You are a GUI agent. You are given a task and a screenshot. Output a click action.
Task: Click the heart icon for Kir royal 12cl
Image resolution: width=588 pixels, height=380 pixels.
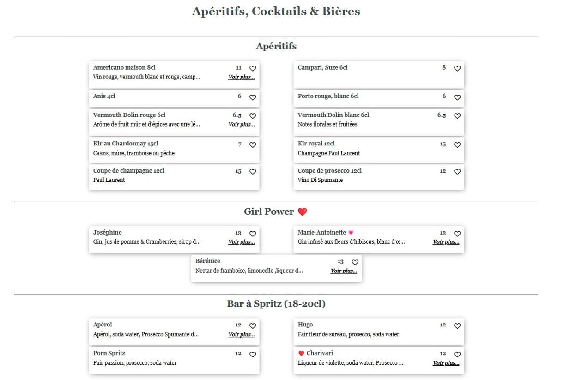click(457, 145)
